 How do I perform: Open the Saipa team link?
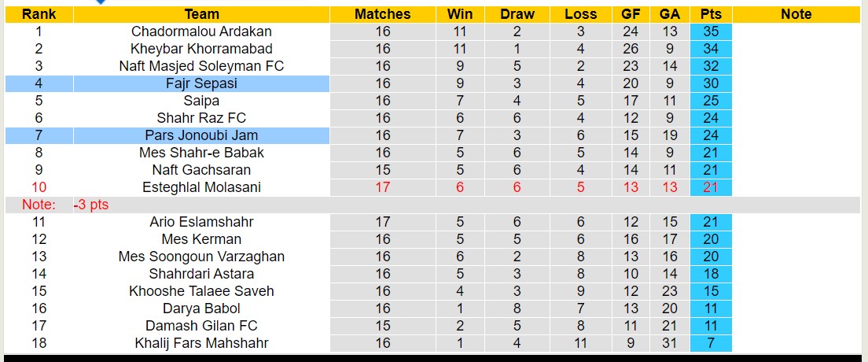(201, 101)
